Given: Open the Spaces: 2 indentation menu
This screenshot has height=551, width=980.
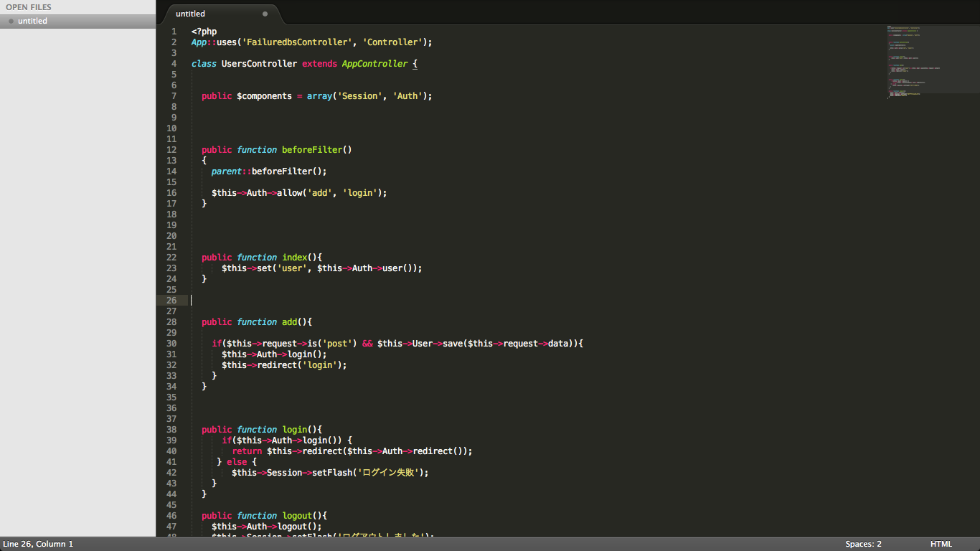Looking at the screenshot, I should [863, 544].
